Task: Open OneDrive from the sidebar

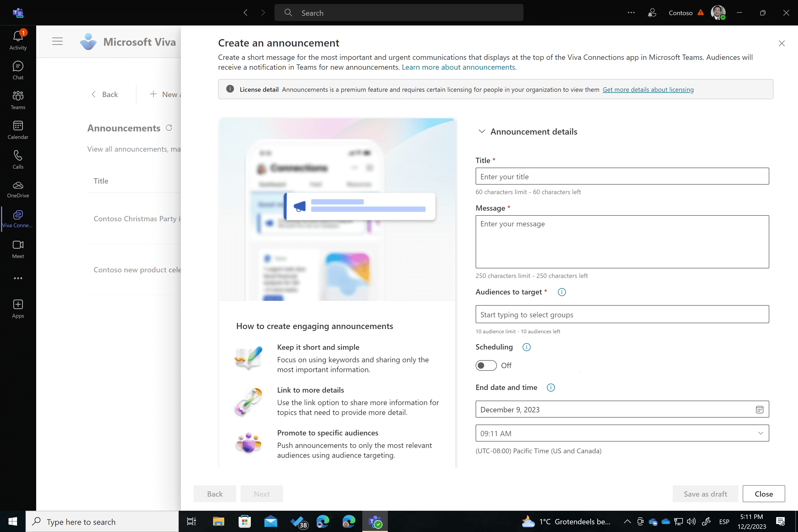Action: click(18, 189)
